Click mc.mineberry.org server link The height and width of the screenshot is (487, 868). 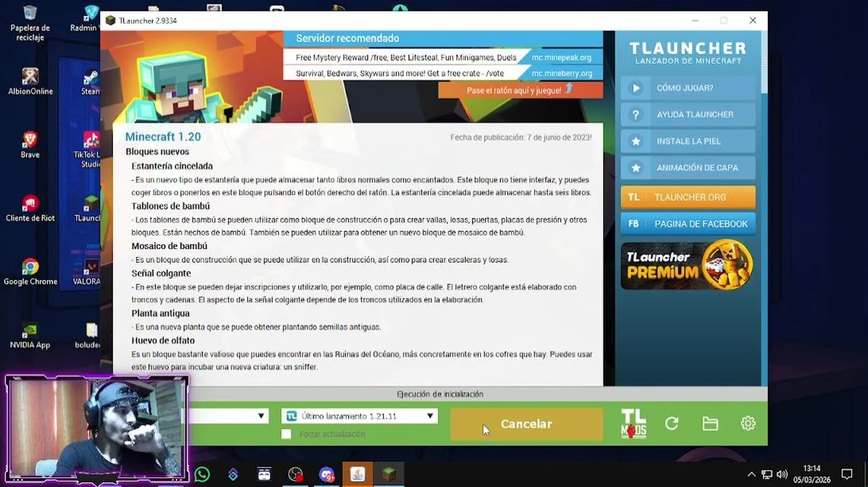tap(562, 73)
